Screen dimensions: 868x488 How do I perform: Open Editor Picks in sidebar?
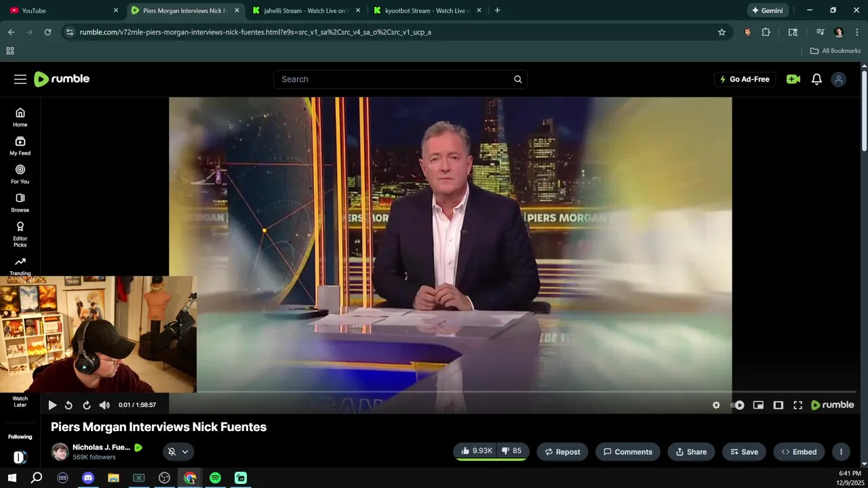(x=20, y=235)
